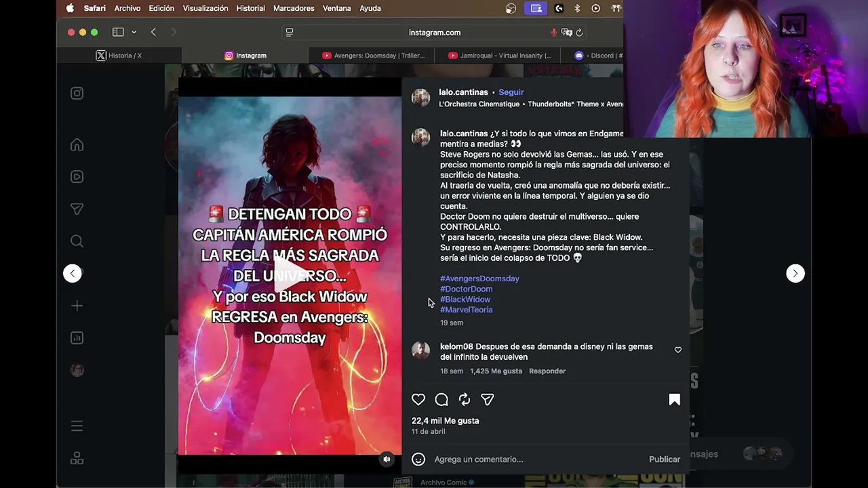Expand the Safari sidebar dropdown chevron

pyautogui.click(x=134, y=32)
